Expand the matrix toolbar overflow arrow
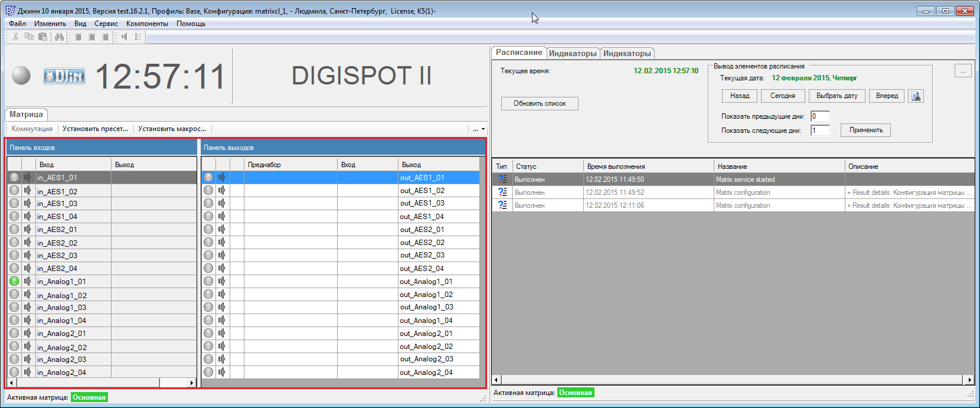 pyautogui.click(x=484, y=129)
